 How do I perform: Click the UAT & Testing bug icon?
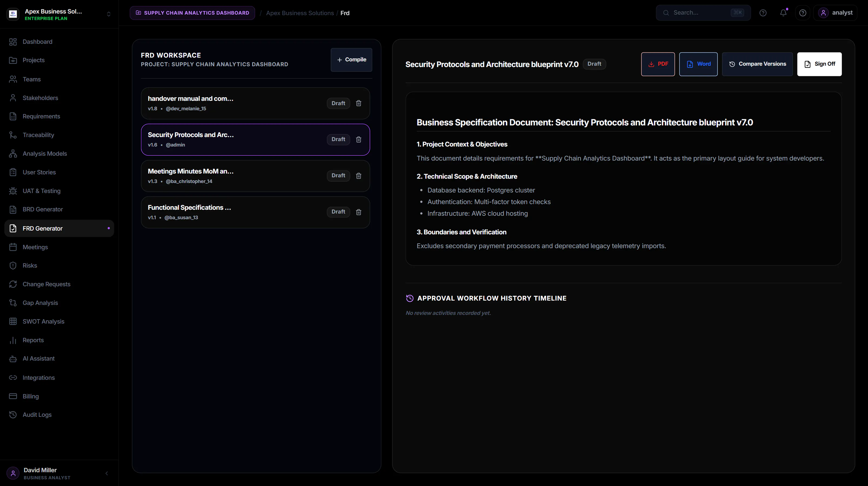(x=13, y=191)
